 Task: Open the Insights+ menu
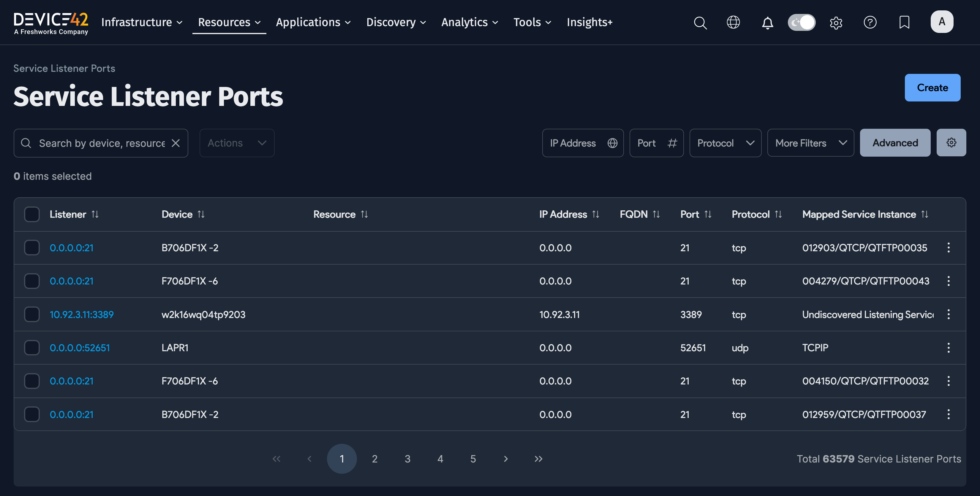pos(589,22)
